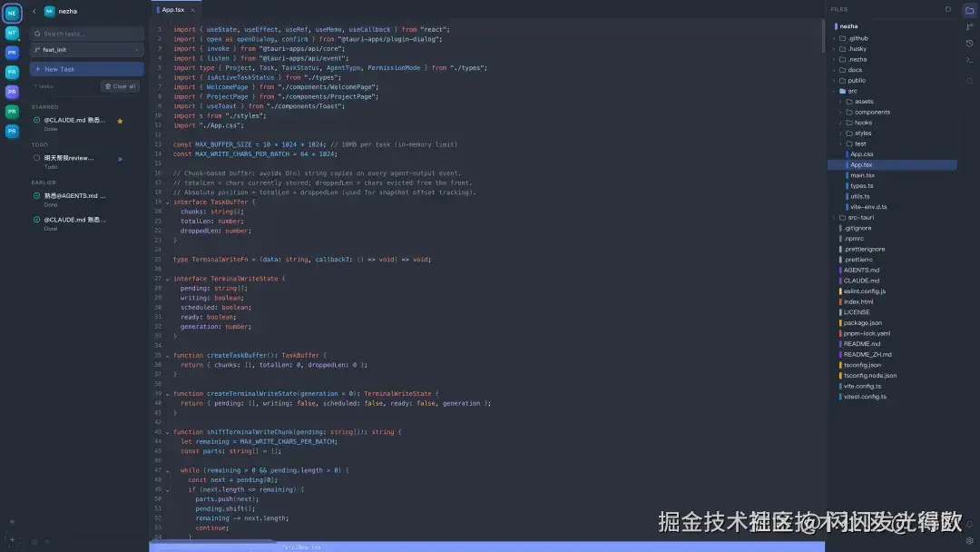Fold the interface TerminalWriteState code block

[168, 280]
